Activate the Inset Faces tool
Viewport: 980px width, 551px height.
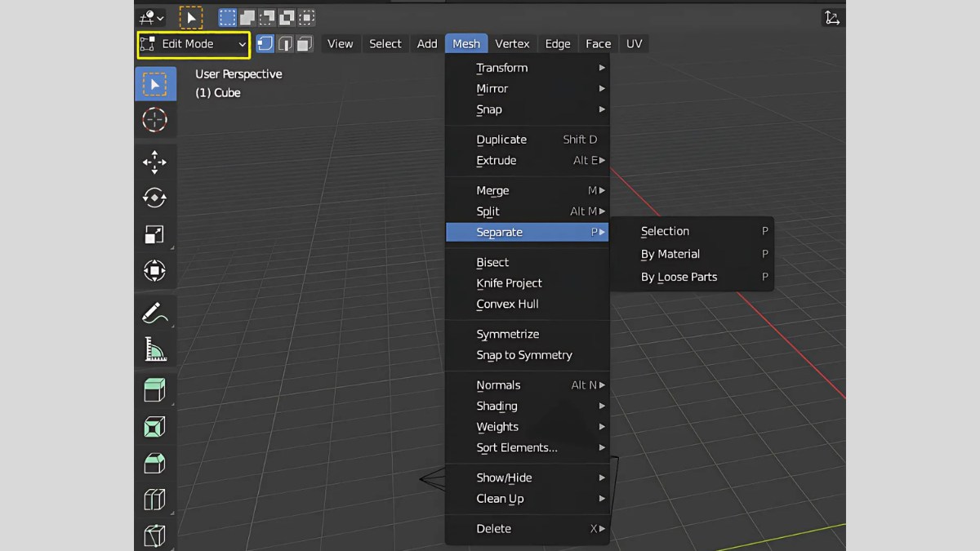click(x=155, y=427)
